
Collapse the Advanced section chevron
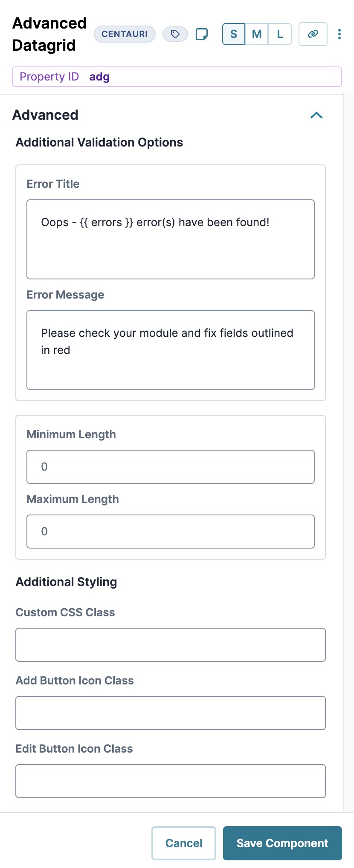(x=316, y=115)
